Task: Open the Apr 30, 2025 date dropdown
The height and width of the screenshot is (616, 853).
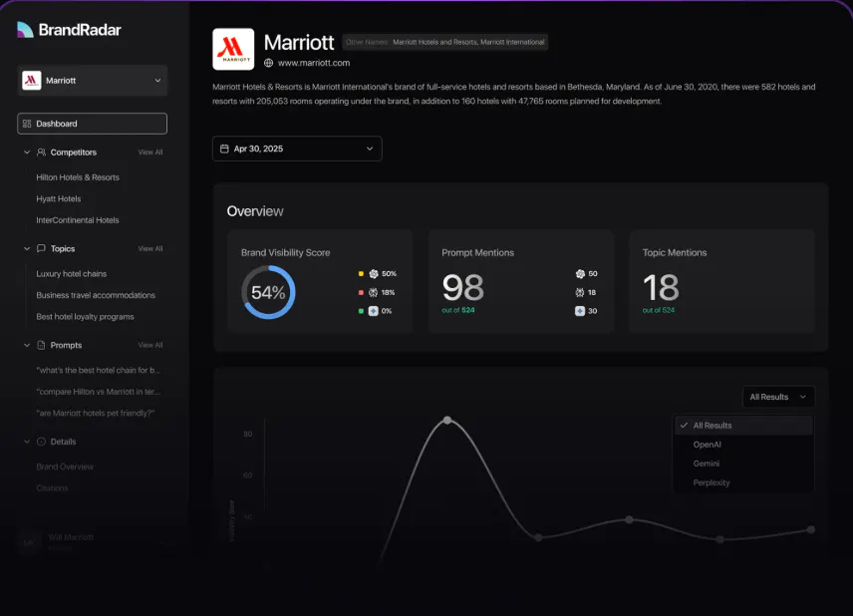Action: 297,149
